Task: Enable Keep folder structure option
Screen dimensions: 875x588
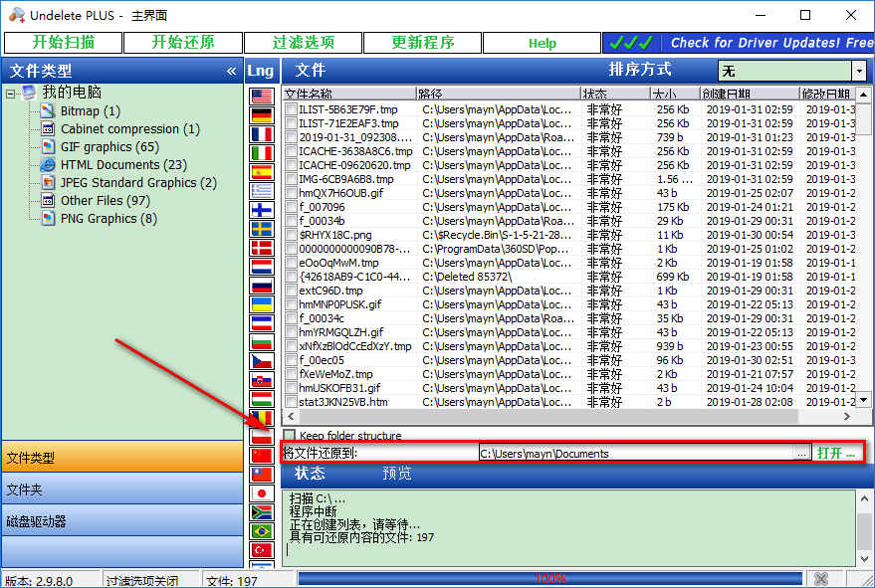Action: (x=289, y=435)
